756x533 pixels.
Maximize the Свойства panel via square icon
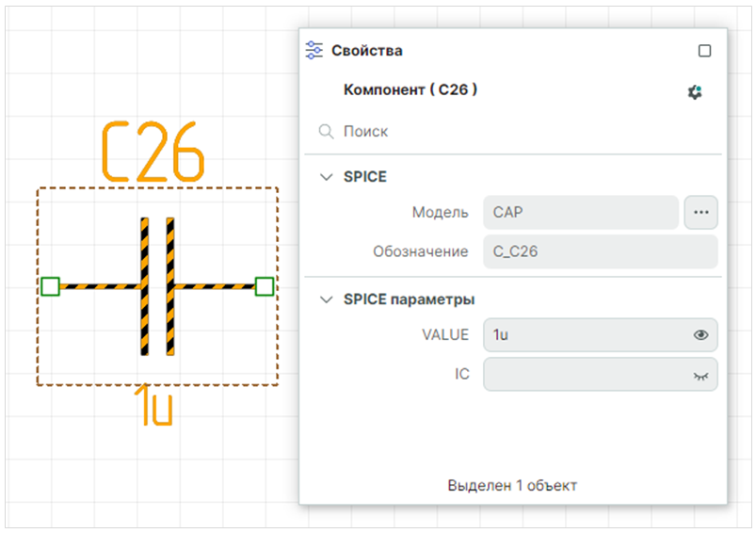coord(704,51)
